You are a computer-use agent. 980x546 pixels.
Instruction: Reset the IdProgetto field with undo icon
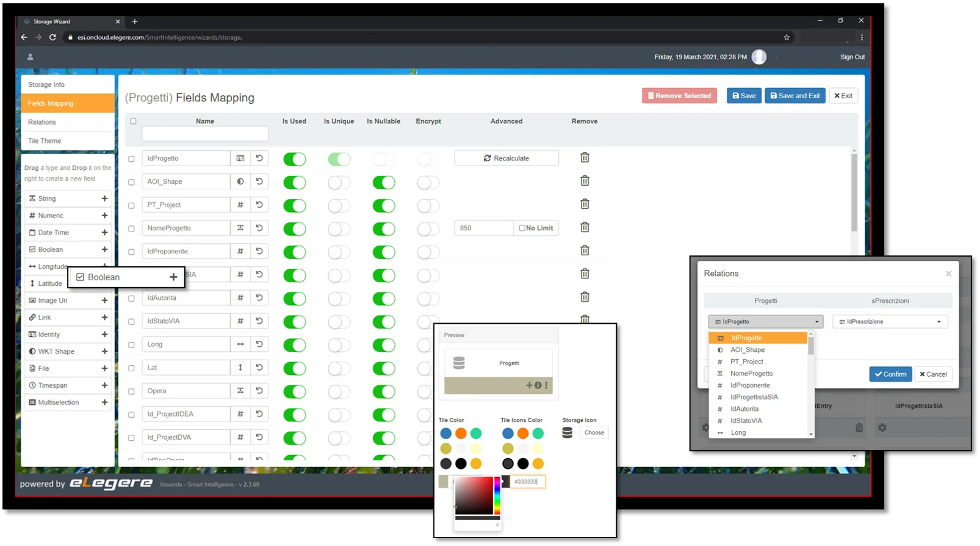coord(259,158)
